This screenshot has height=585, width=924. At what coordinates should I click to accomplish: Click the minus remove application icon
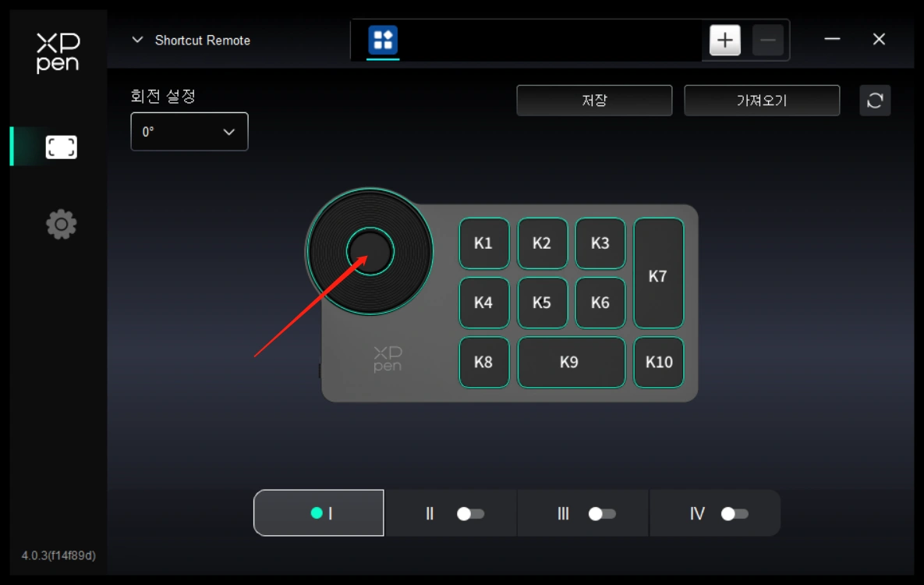[x=767, y=40]
